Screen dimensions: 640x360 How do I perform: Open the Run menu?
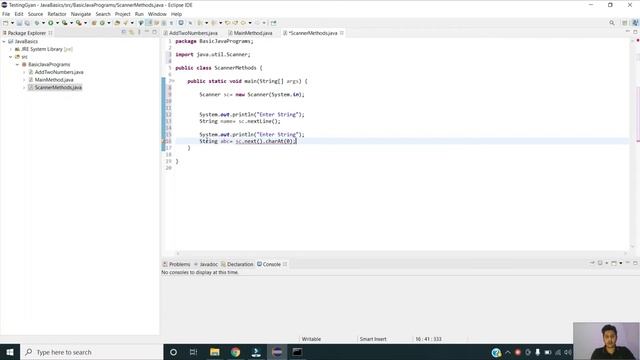coord(139,14)
